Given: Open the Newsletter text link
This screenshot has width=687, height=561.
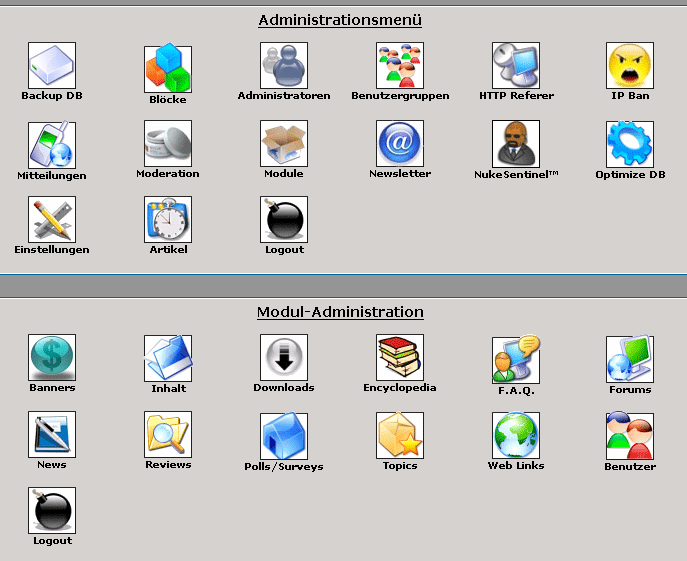Looking at the screenshot, I should pyautogui.click(x=400, y=174).
